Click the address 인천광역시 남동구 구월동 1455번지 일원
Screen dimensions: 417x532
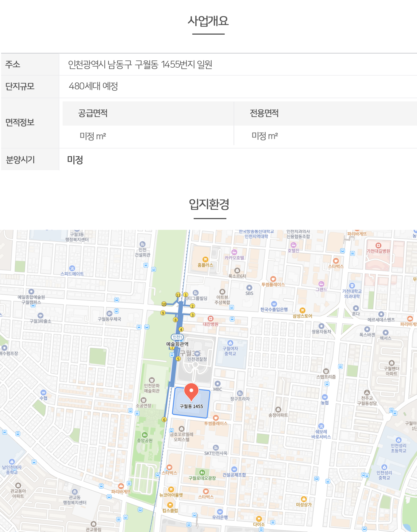click(x=140, y=65)
